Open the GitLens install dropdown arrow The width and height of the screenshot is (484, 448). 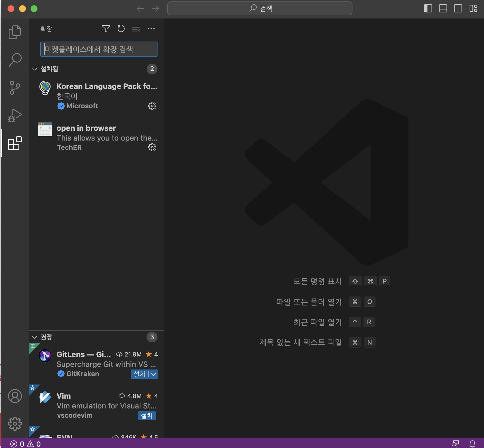pyautogui.click(x=153, y=374)
